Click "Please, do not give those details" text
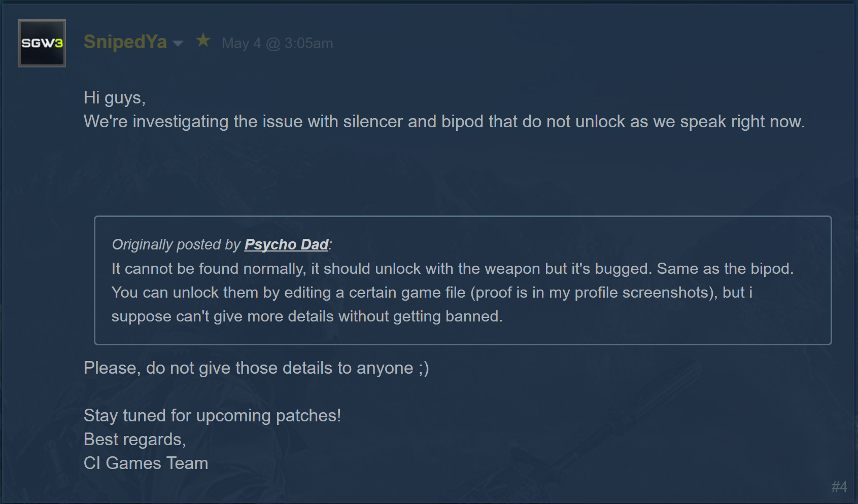 (x=248, y=368)
